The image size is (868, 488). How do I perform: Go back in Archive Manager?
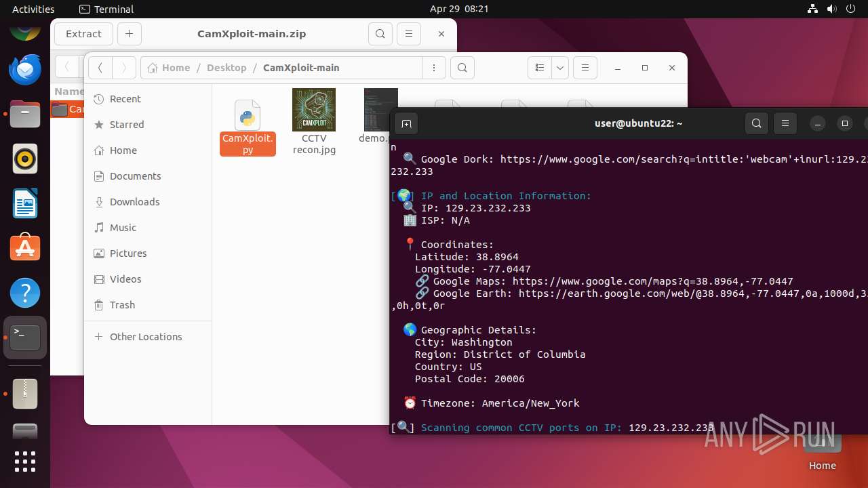point(66,67)
